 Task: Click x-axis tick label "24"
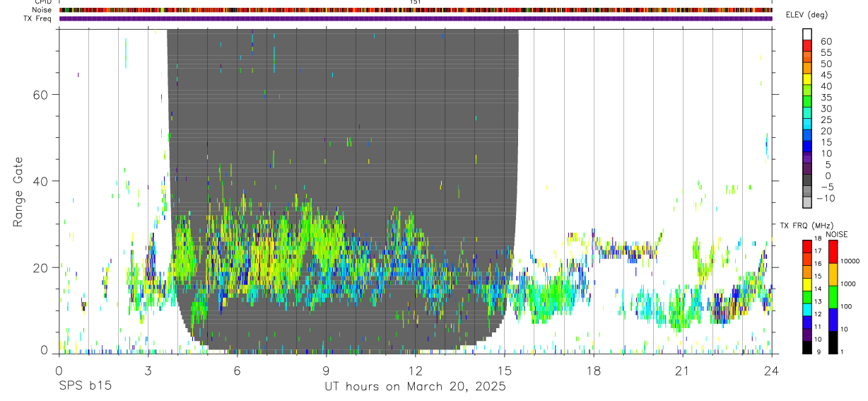(771, 371)
